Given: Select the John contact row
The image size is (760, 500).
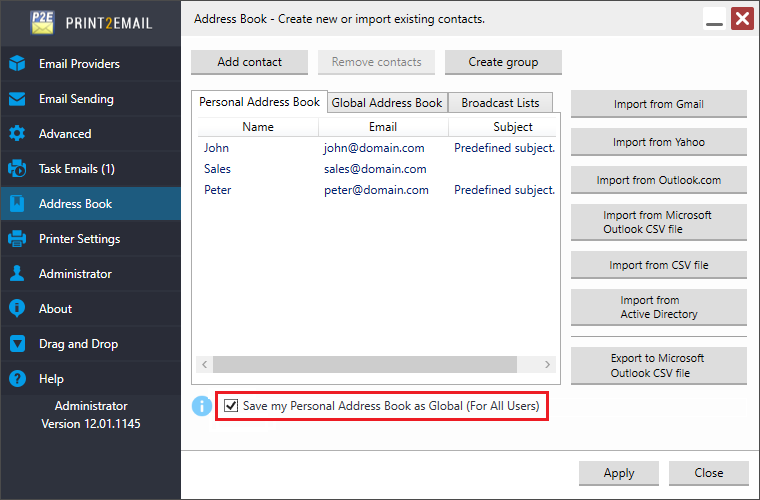Looking at the screenshot, I should pos(377,148).
